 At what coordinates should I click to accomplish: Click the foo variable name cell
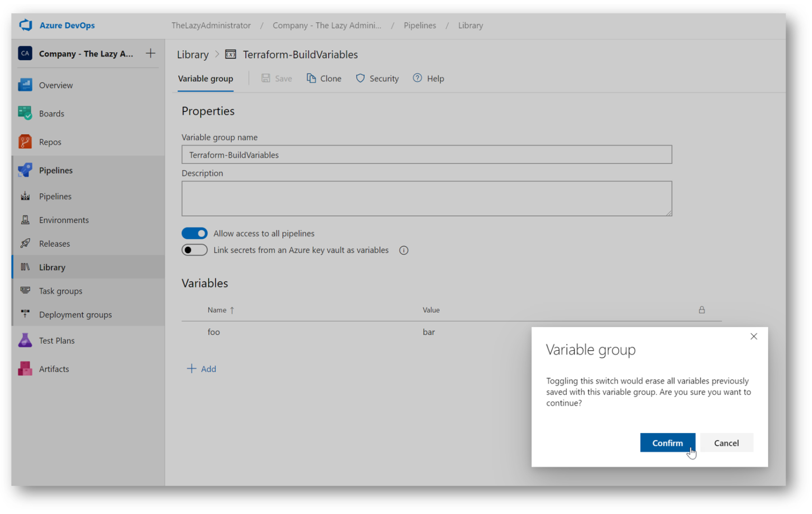point(214,332)
